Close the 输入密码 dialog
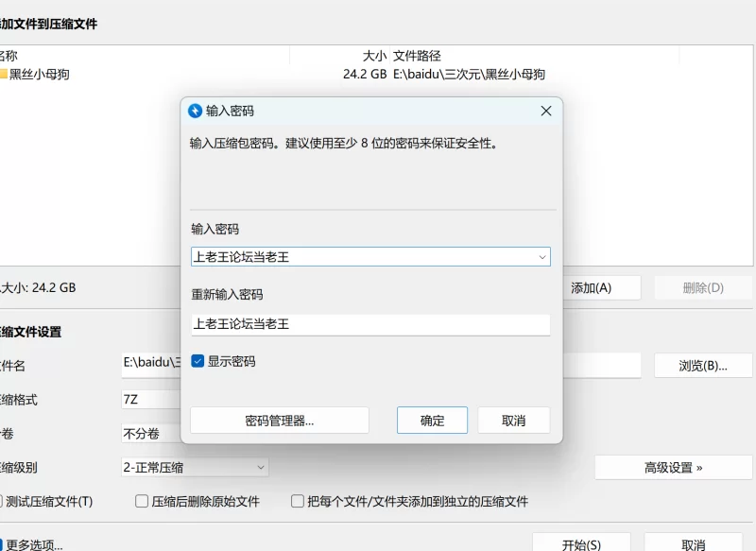Screen dimensions: 756x551 (546, 111)
